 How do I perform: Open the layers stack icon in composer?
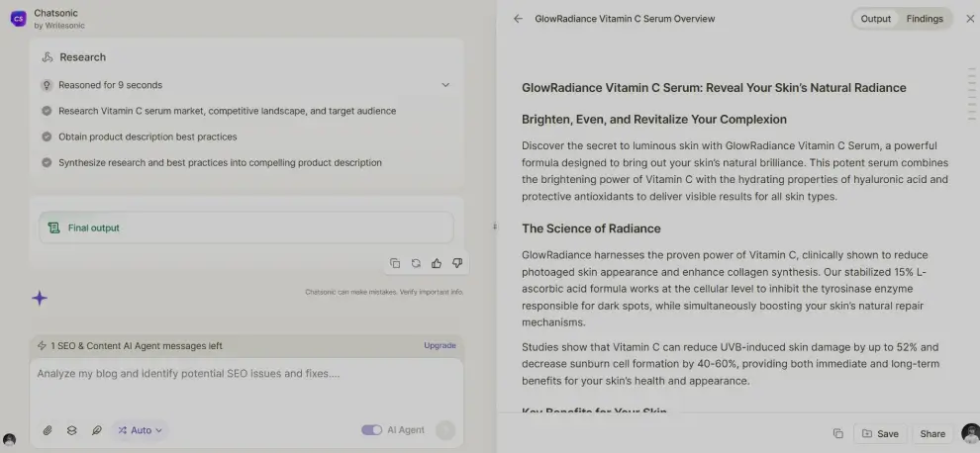72,430
